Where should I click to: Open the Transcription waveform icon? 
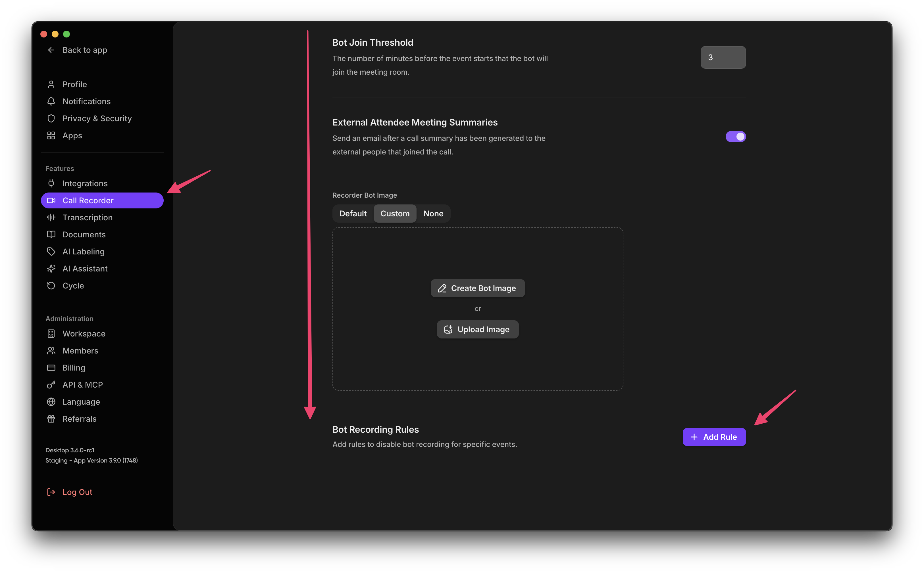pos(51,218)
